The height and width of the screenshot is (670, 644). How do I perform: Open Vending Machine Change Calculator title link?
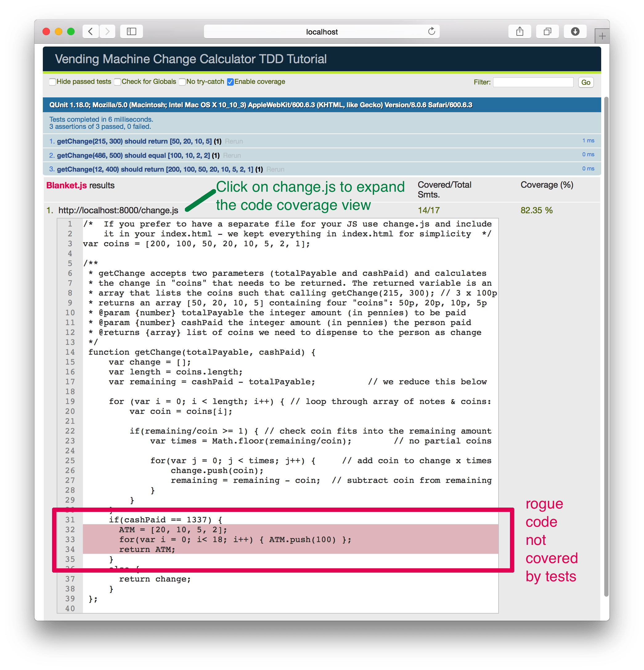pos(191,59)
